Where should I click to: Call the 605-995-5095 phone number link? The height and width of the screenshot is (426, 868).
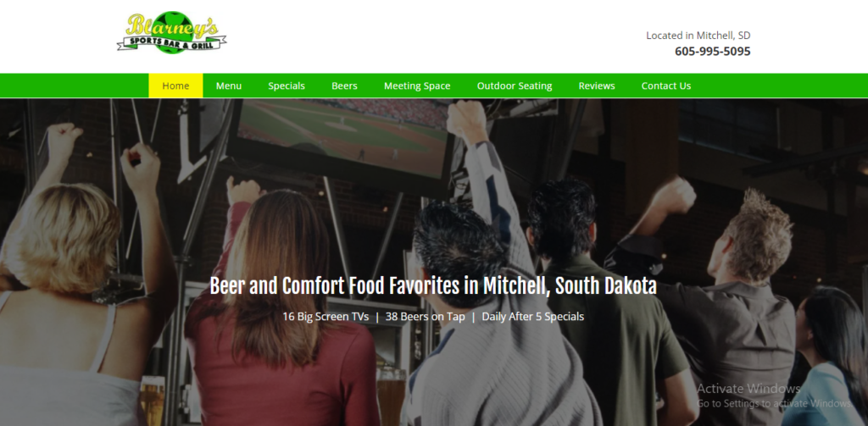click(712, 52)
